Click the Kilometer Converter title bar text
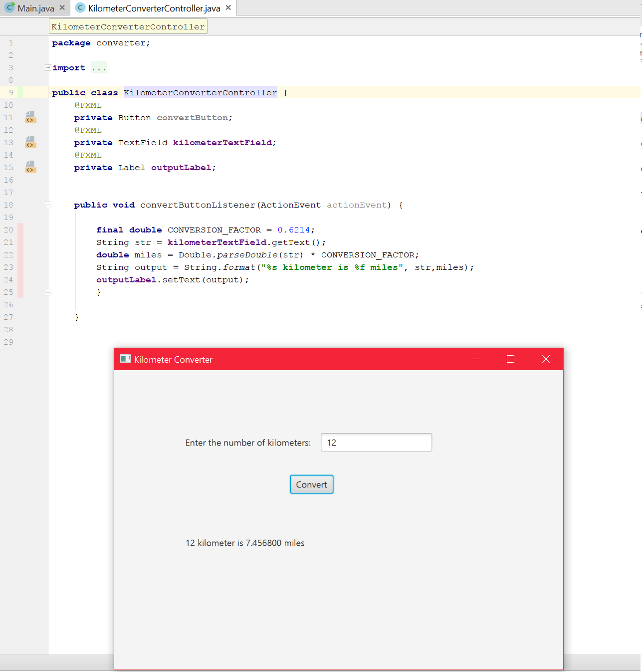642x672 pixels. pos(173,360)
